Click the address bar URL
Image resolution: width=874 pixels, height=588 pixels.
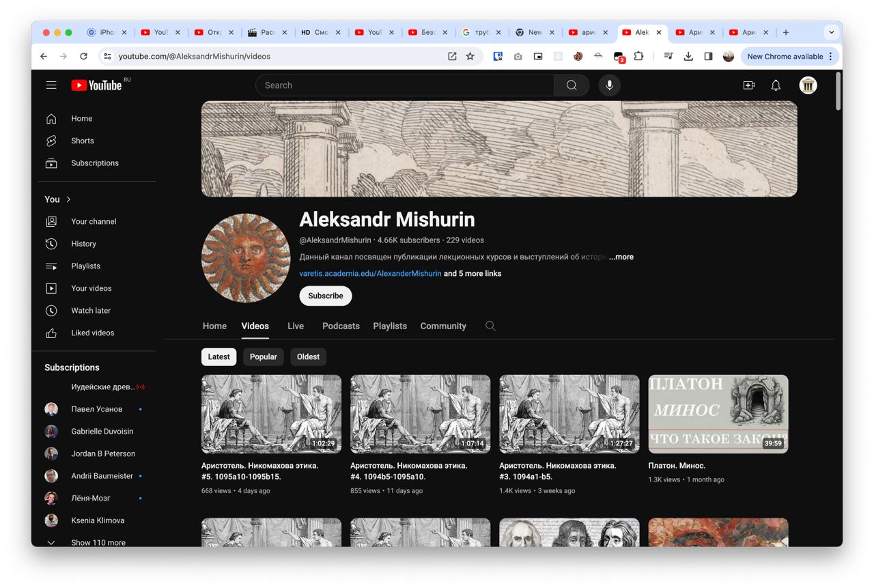click(x=195, y=57)
